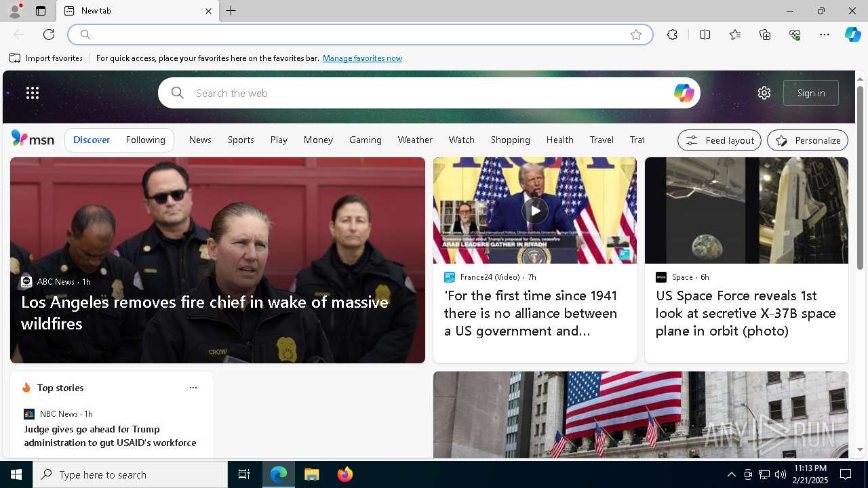Image resolution: width=868 pixels, height=488 pixels.
Task: Open a new browser tab with plus
Action: pos(231,11)
